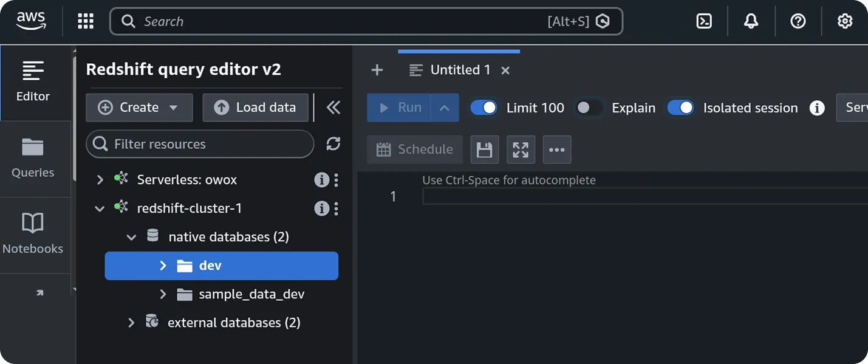This screenshot has height=364, width=868.
Task: Open the Create dropdown menu
Action: coord(138,107)
